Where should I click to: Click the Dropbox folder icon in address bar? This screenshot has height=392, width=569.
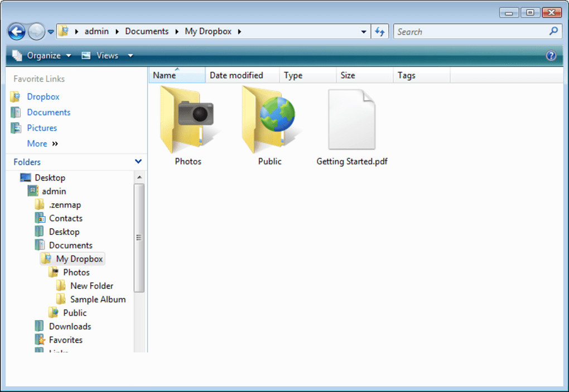tap(64, 31)
